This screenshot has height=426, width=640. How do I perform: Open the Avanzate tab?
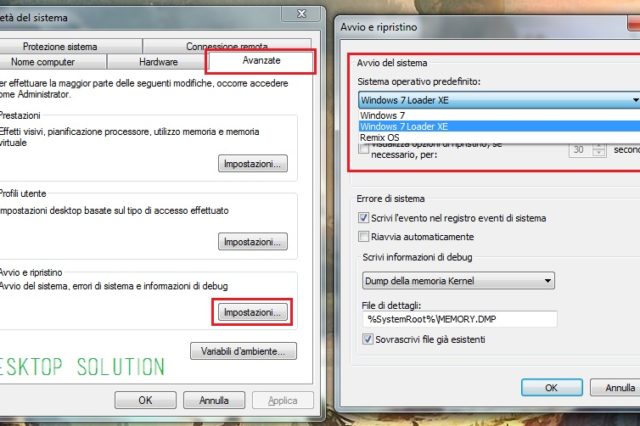pos(261,60)
